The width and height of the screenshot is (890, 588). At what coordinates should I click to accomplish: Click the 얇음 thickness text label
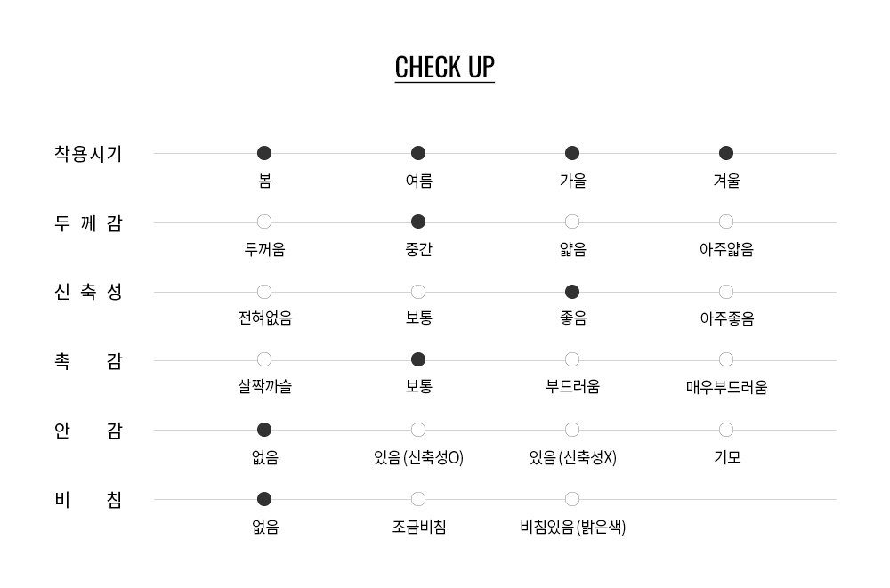coord(572,250)
